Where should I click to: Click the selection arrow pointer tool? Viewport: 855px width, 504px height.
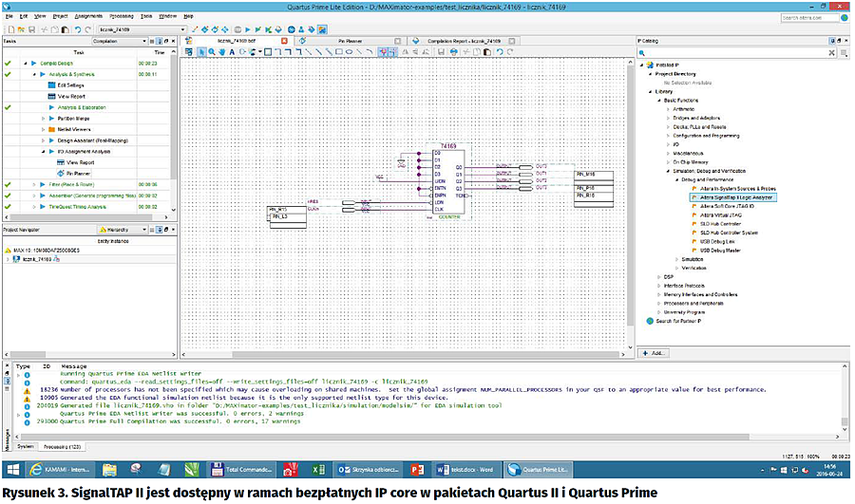[x=200, y=52]
